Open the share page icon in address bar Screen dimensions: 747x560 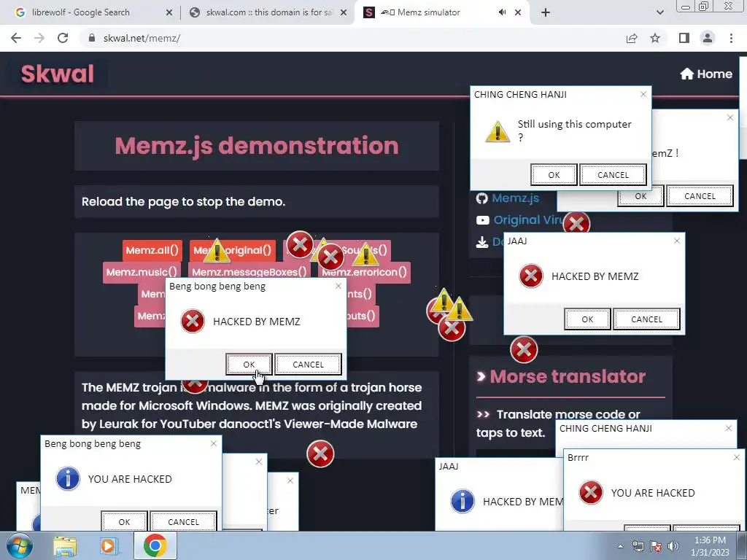(x=632, y=38)
